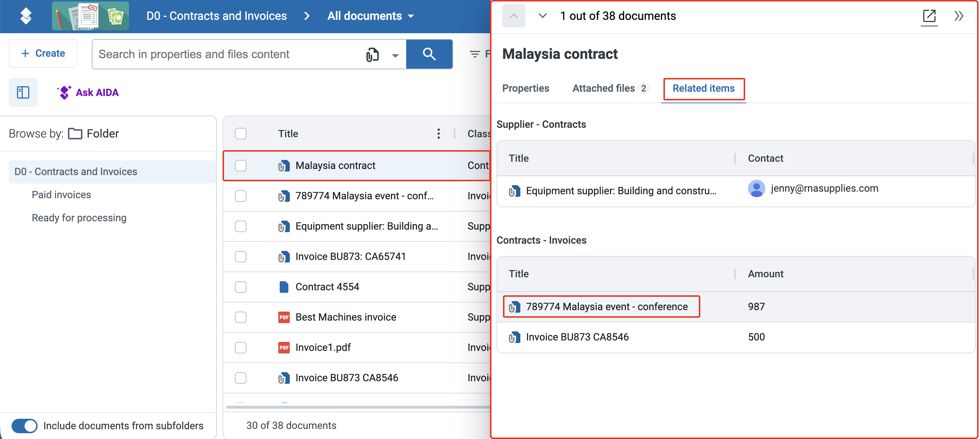Open related Equipment supplier contract
This screenshot has height=439, width=980.
[621, 191]
